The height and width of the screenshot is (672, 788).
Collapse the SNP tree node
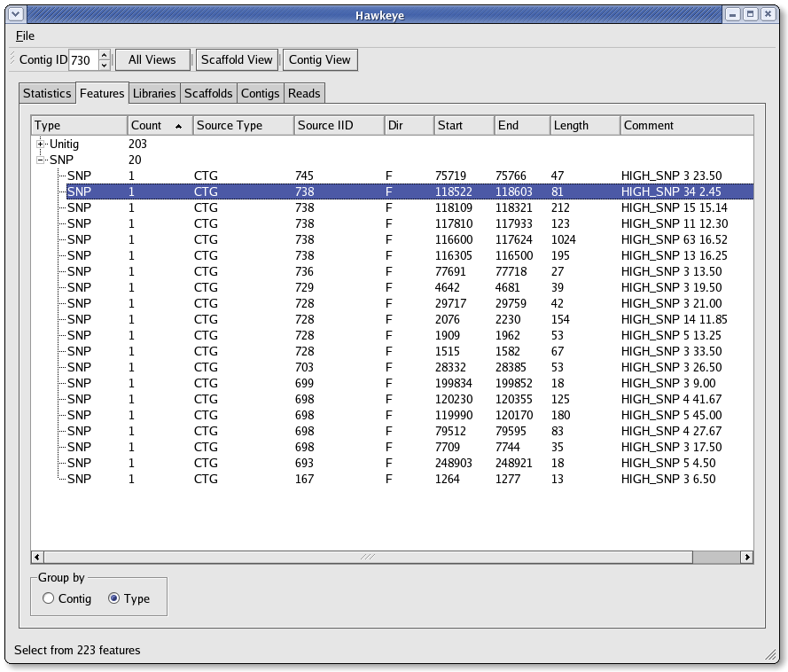41,160
